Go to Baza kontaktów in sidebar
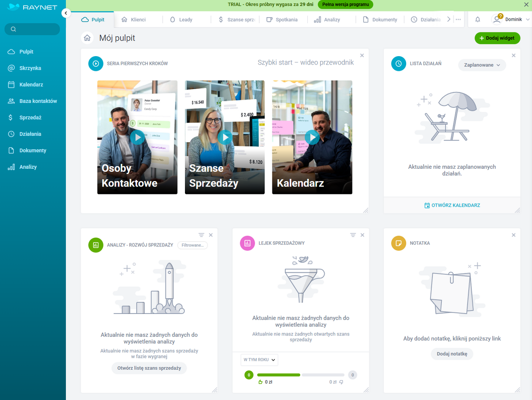 tap(38, 101)
